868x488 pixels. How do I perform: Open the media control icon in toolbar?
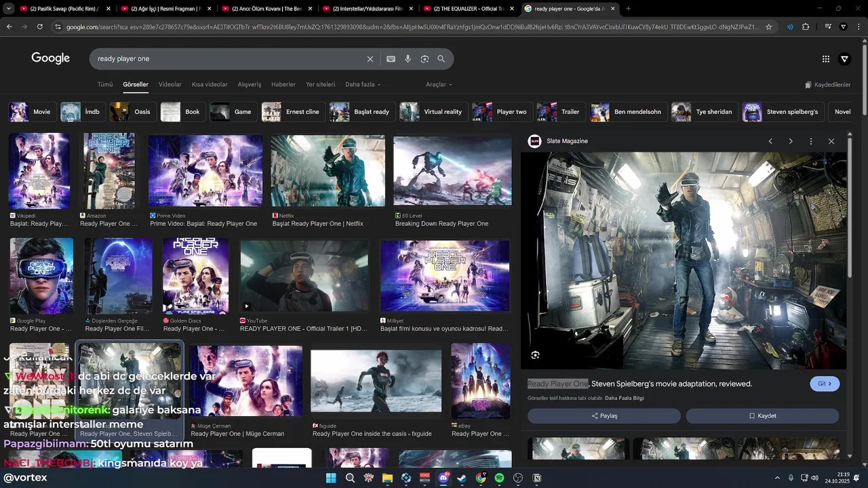click(828, 27)
